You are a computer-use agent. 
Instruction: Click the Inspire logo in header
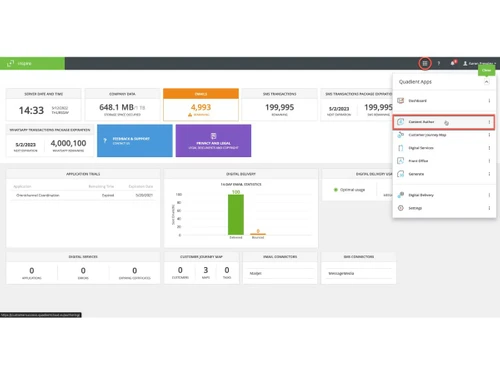click(20, 63)
